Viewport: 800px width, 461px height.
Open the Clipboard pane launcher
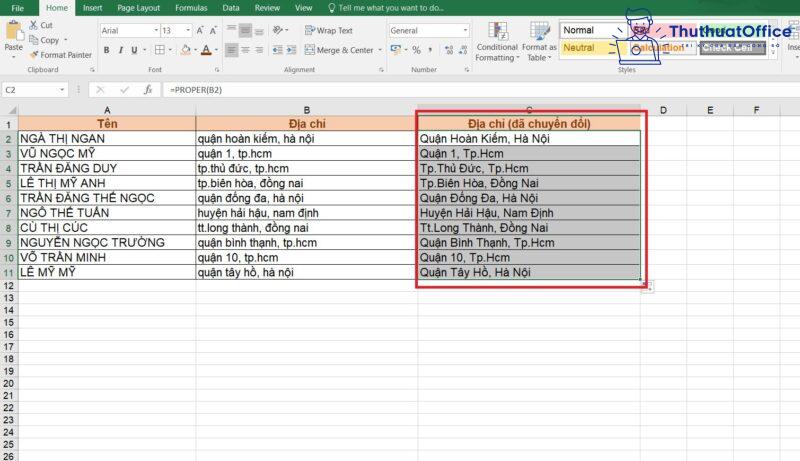pyautogui.click(x=92, y=70)
